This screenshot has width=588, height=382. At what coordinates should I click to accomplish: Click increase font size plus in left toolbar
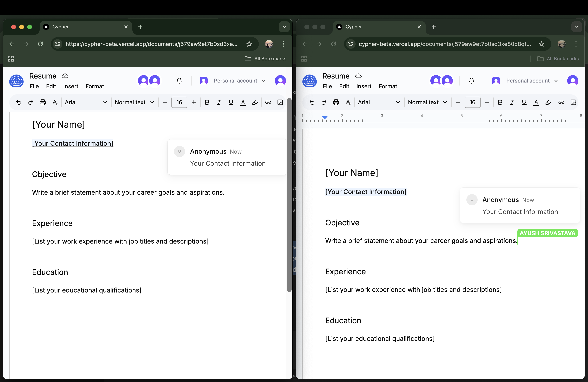(x=194, y=102)
